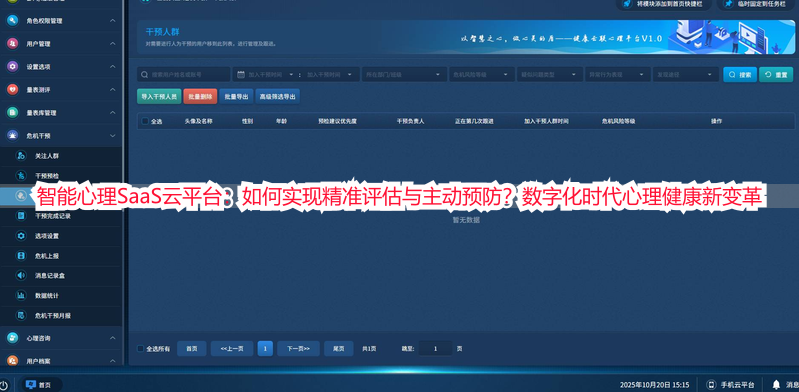Click the 将模块添加到首页快捷栏 button
This screenshot has width=799, height=392.
point(664,4)
